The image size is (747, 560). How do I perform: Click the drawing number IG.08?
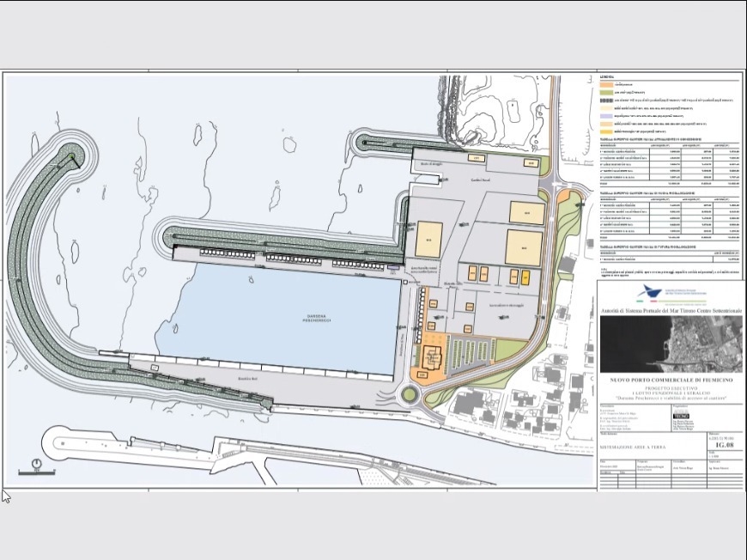click(726, 445)
